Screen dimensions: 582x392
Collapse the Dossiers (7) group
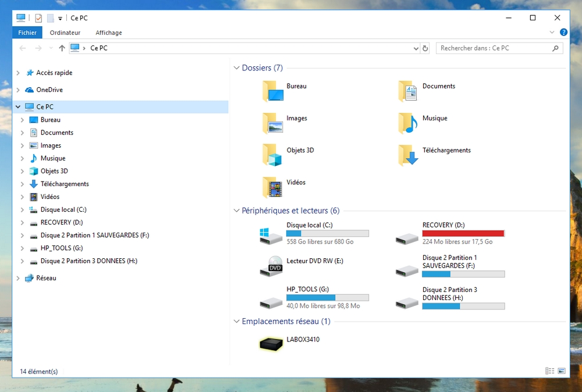click(x=236, y=68)
